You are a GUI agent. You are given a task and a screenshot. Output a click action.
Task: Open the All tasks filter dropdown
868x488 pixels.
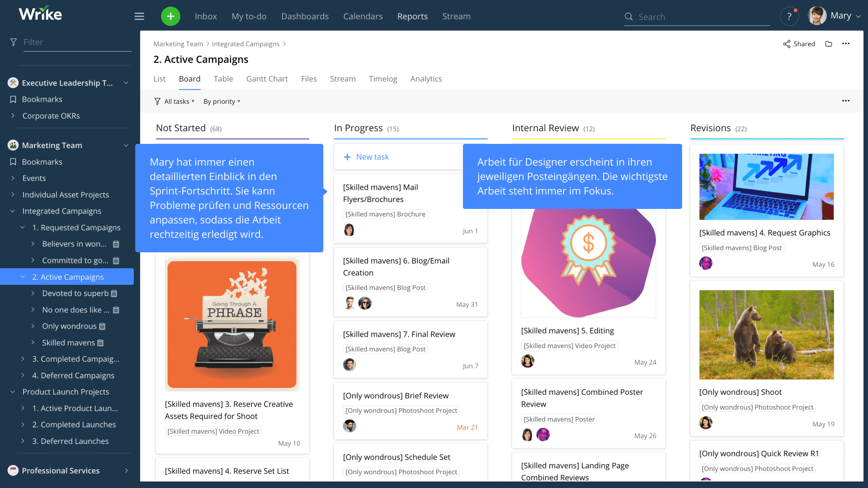175,102
